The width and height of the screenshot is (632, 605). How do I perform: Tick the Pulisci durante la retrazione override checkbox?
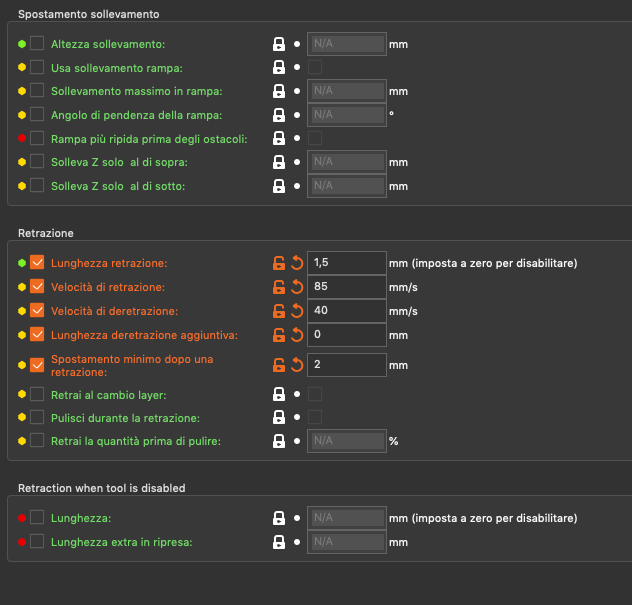pyautogui.click(x=37, y=417)
